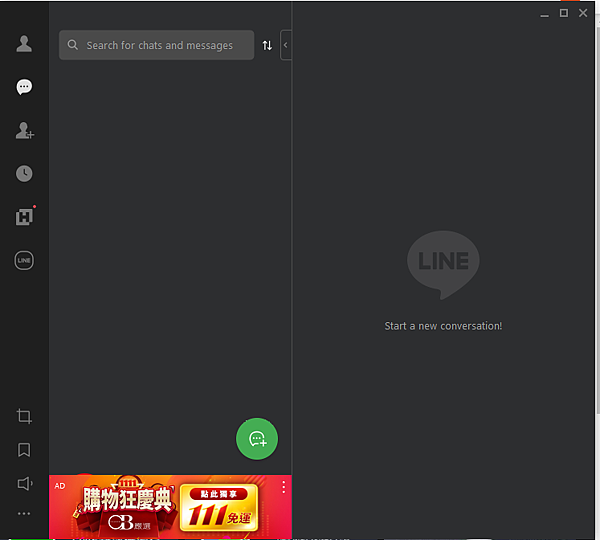Click the shopping festival ad banner

(170, 507)
